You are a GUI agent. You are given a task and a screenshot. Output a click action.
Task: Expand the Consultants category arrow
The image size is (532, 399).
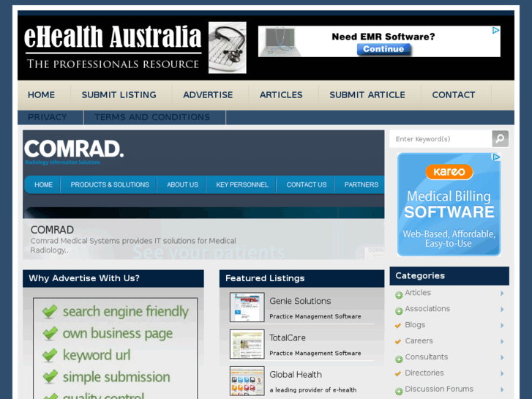pos(502,357)
